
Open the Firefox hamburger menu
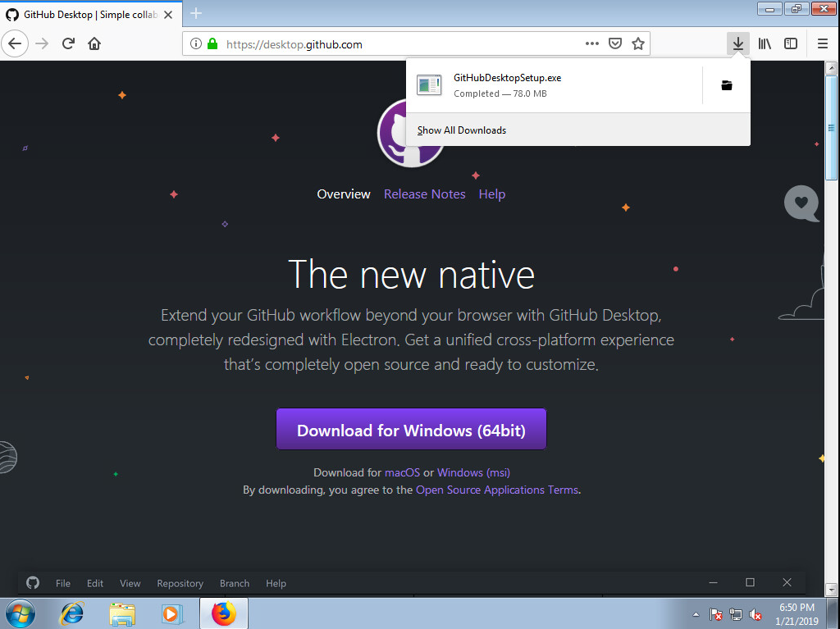pos(822,44)
